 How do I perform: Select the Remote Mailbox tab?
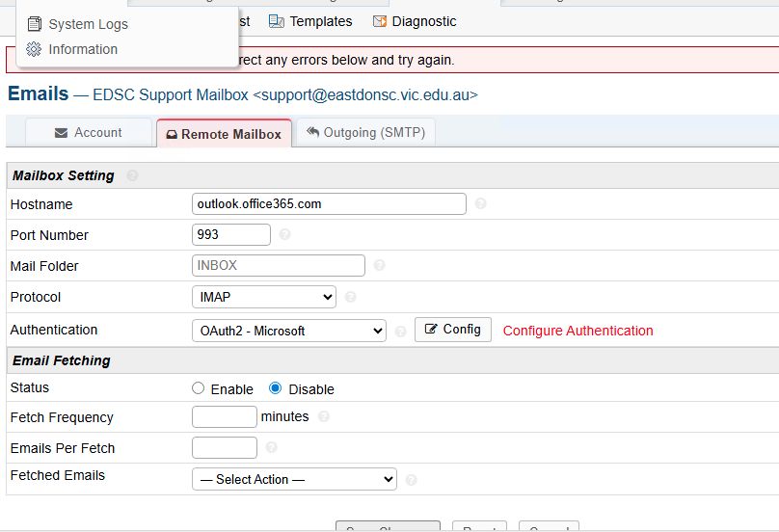(224, 134)
